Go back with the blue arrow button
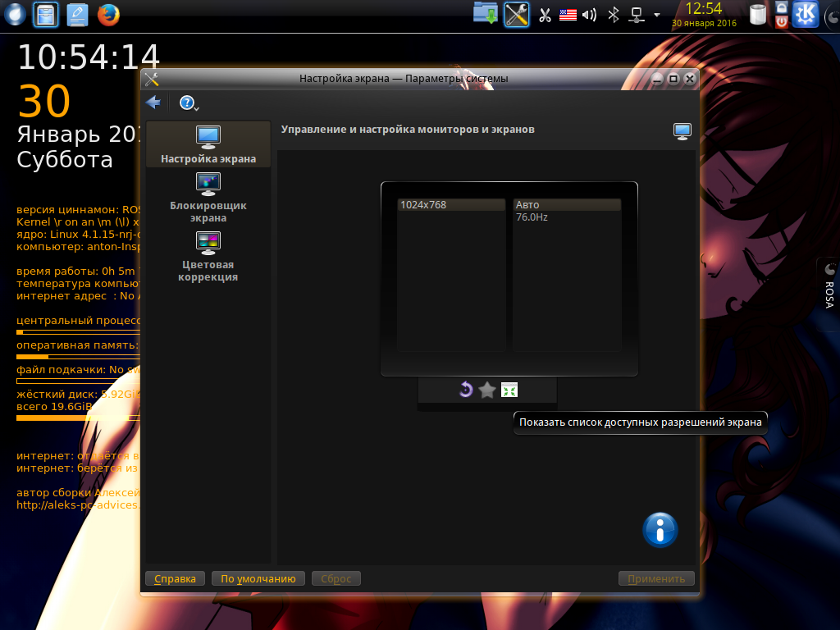This screenshot has width=840, height=630. pyautogui.click(x=153, y=103)
